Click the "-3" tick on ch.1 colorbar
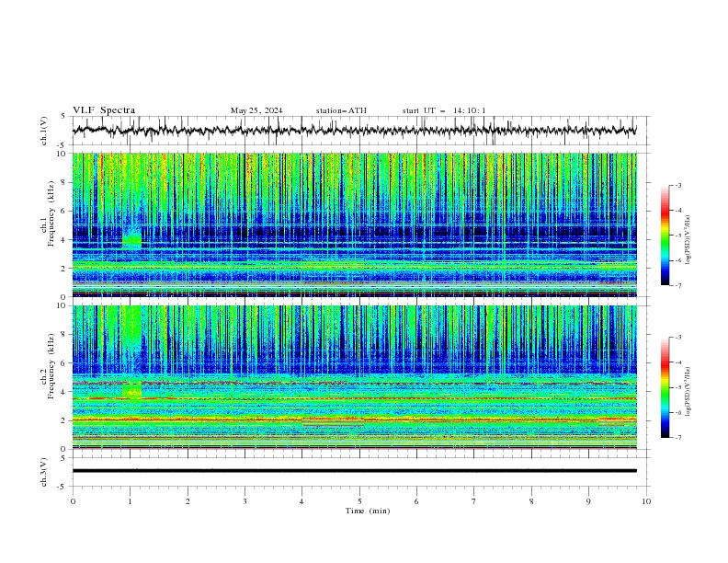Screen dimensions: 728x563 tap(678, 185)
